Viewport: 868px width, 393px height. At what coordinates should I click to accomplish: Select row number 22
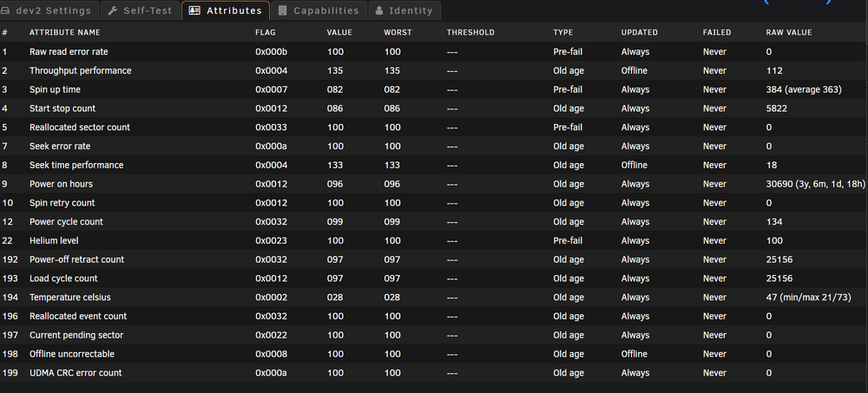[x=7, y=240]
